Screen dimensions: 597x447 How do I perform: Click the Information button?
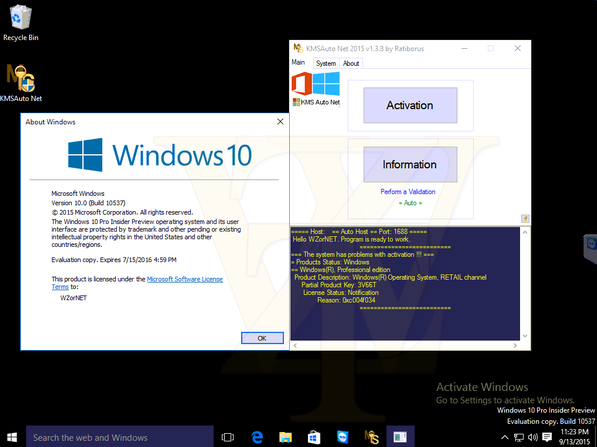410,164
